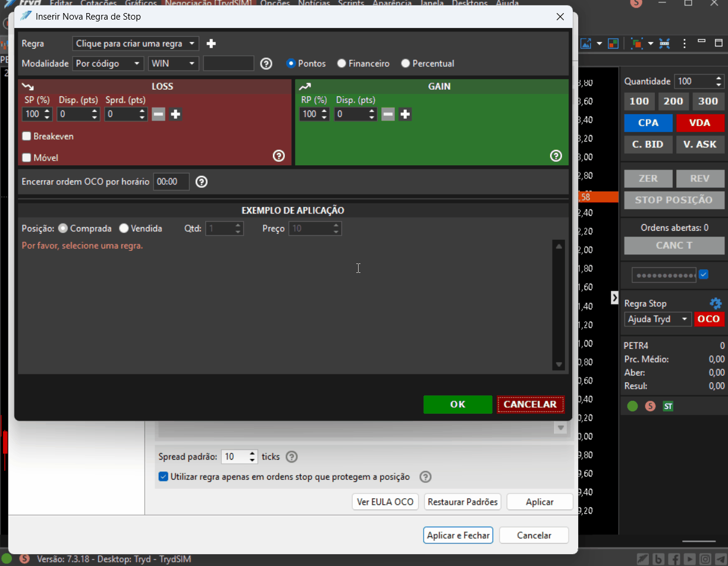728x566 pixels.
Task: Click the green status circle in boleta footer
Action: pos(632,407)
